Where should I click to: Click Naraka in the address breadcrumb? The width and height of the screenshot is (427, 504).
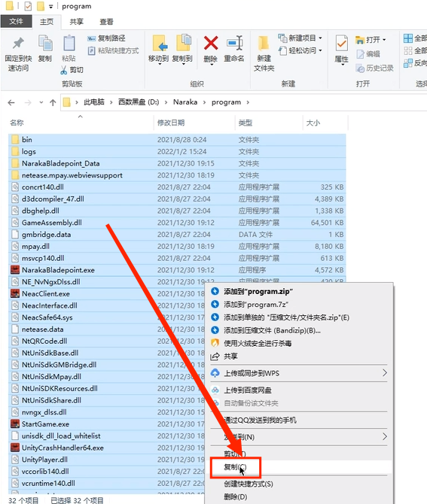185,102
